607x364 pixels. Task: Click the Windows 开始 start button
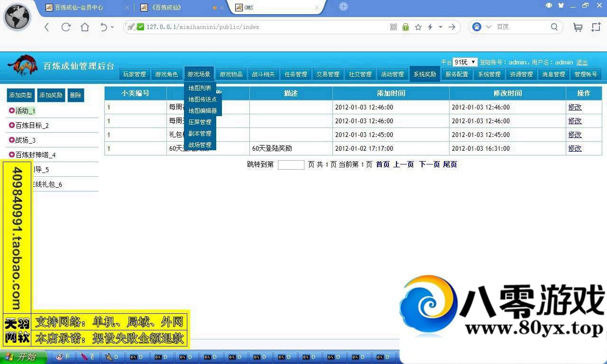point(23,357)
